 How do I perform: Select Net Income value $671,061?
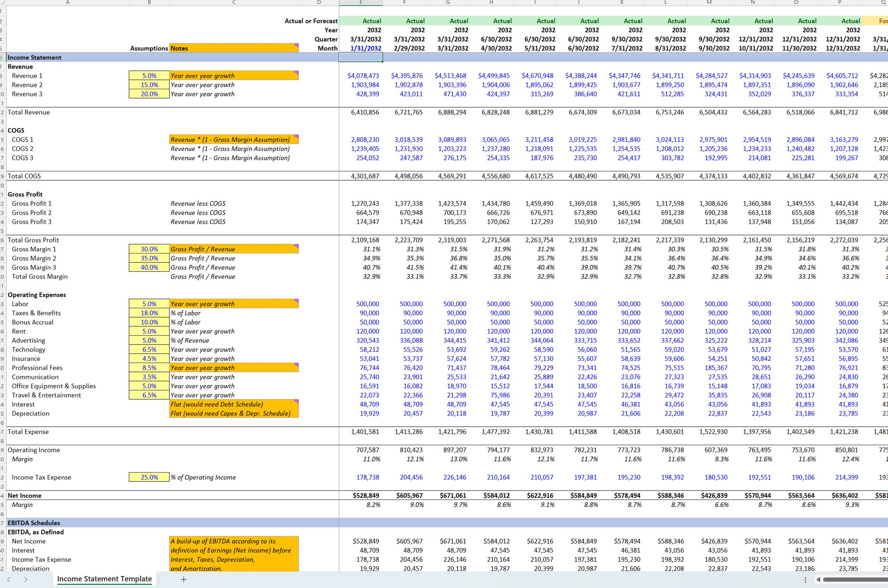(x=448, y=496)
